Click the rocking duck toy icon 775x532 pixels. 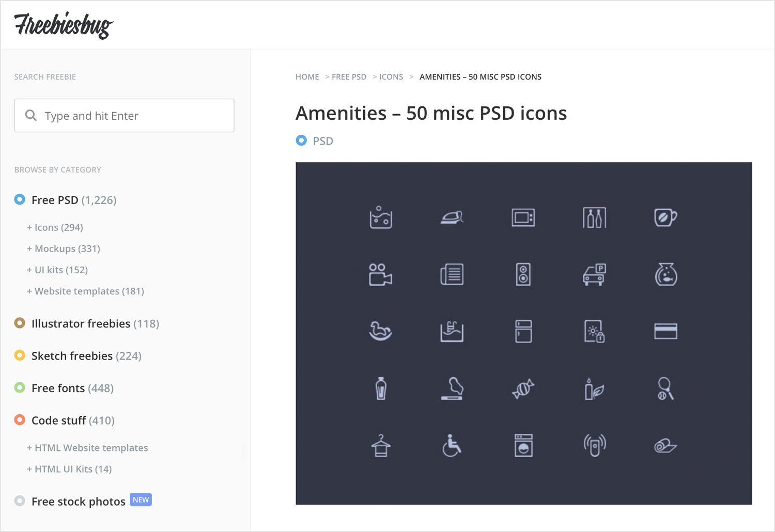tap(381, 331)
